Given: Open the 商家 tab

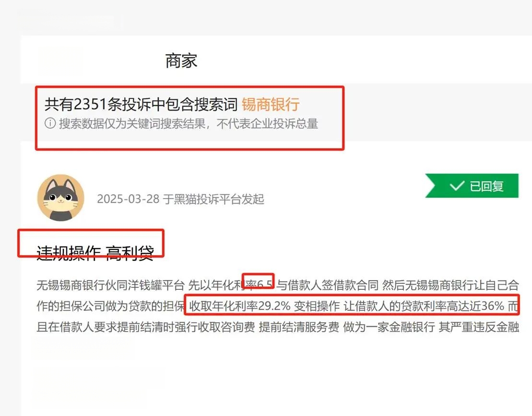Looking at the screenshot, I should pos(181,61).
